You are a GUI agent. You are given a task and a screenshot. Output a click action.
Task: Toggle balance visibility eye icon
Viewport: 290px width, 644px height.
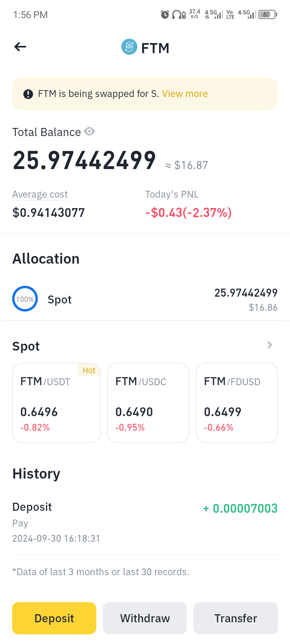pyautogui.click(x=89, y=132)
